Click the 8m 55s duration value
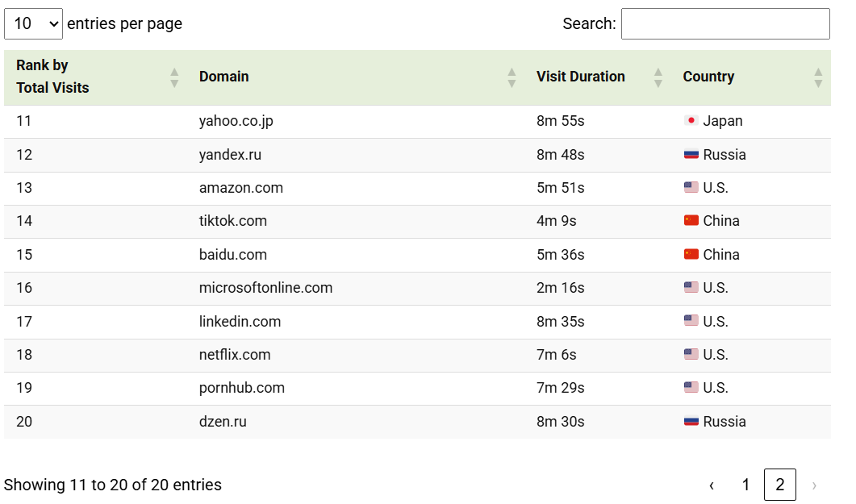 560,120
